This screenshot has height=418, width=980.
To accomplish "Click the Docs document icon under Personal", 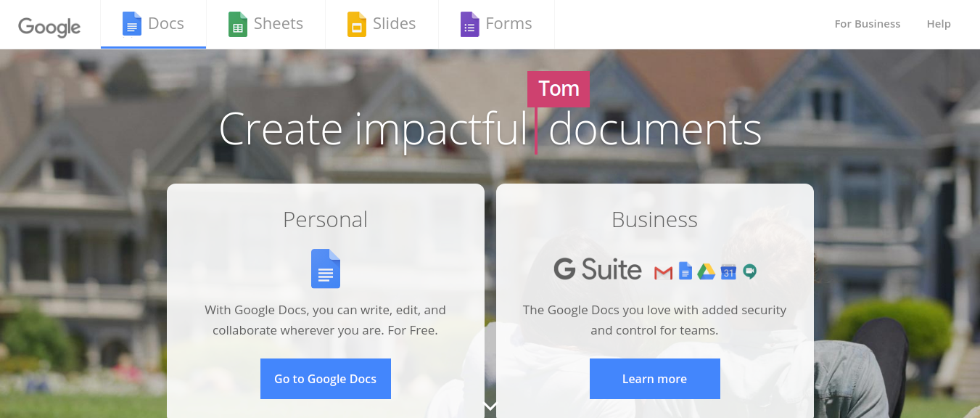I will click(x=326, y=269).
